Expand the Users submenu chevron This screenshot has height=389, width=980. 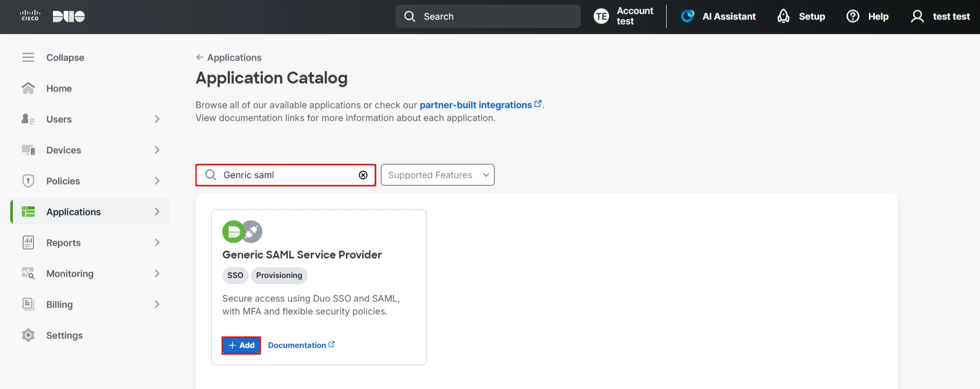[x=157, y=119]
